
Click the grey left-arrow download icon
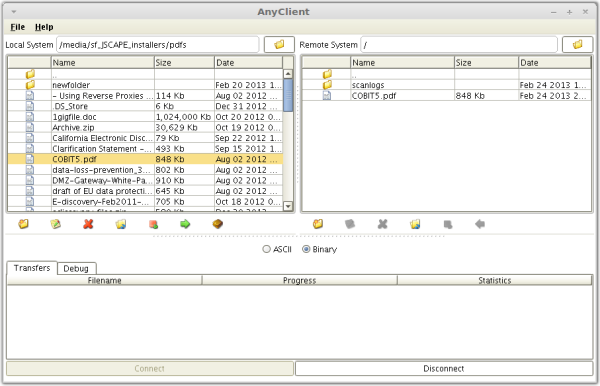point(480,224)
